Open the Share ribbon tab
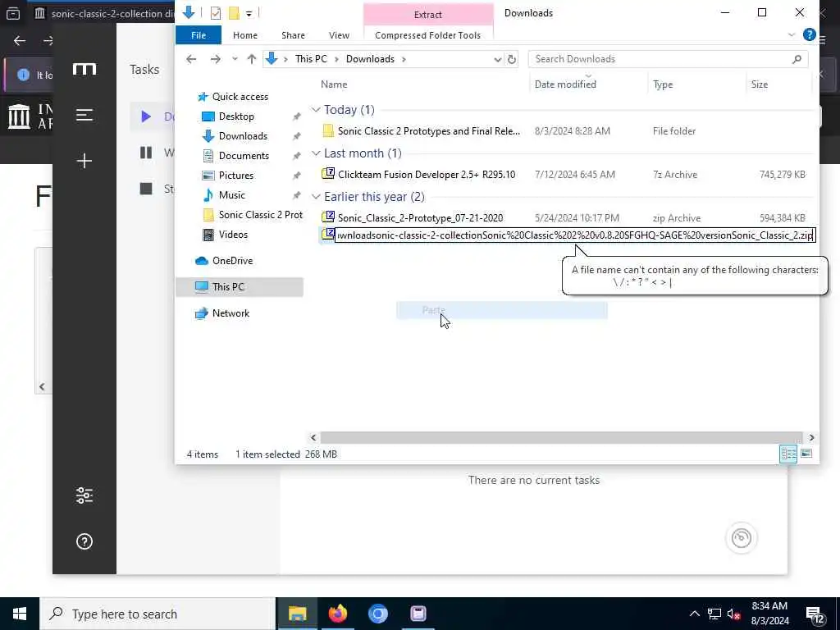This screenshot has height=630, width=840. (x=293, y=35)
